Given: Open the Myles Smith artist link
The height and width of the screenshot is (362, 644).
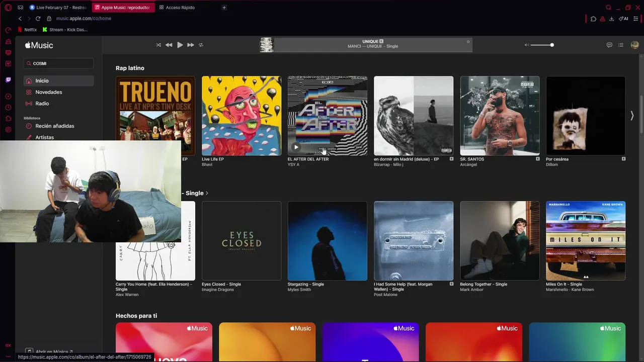Looking at the screenshot, I should (299, 290).
